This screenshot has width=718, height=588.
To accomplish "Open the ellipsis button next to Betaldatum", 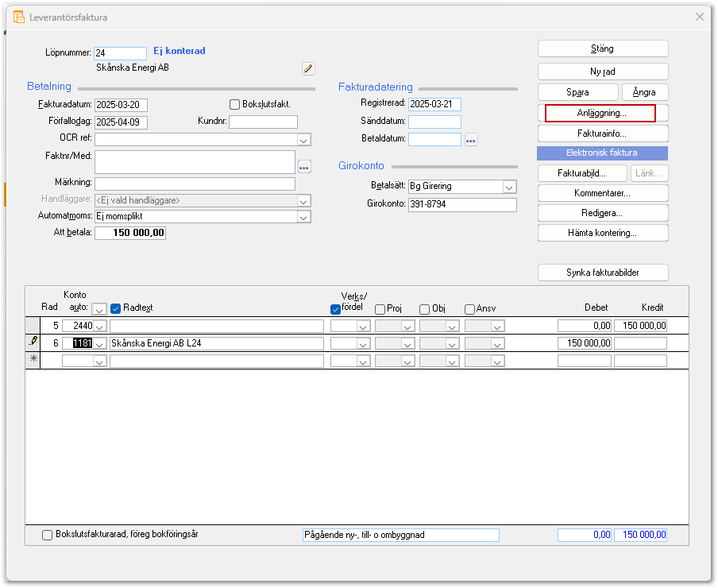I will [471, 140].
